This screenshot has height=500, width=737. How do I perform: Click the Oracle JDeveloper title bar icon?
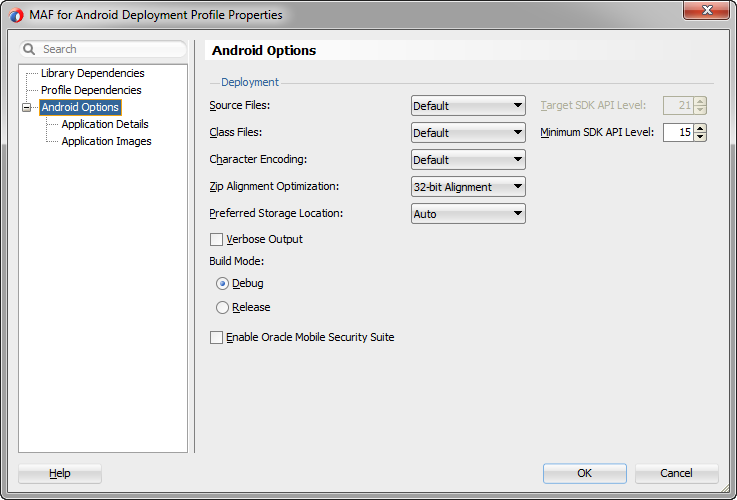pyautogui.click(x=16, y=15)
